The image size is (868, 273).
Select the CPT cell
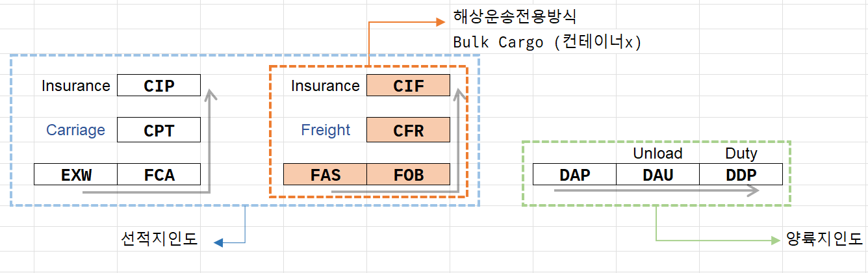coord(159,130)
